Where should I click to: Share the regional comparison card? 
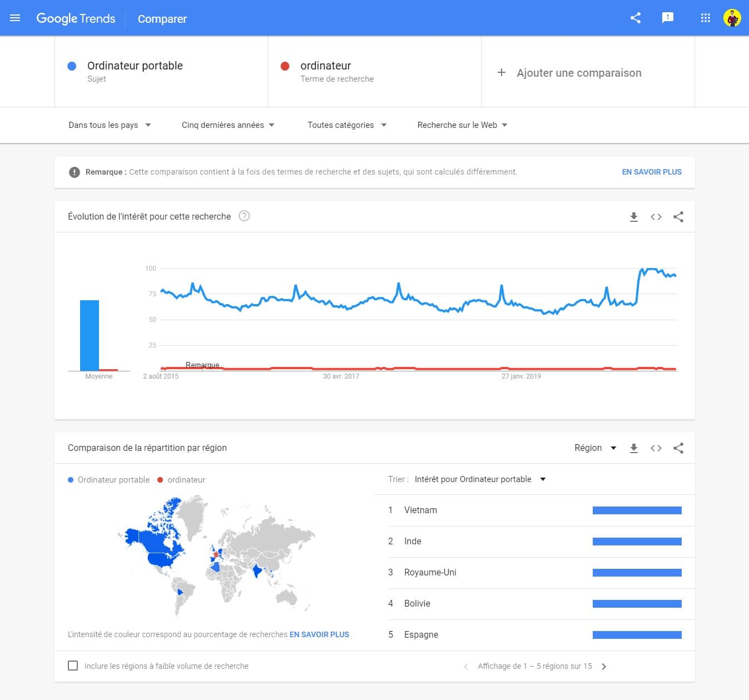click(678, 448)
